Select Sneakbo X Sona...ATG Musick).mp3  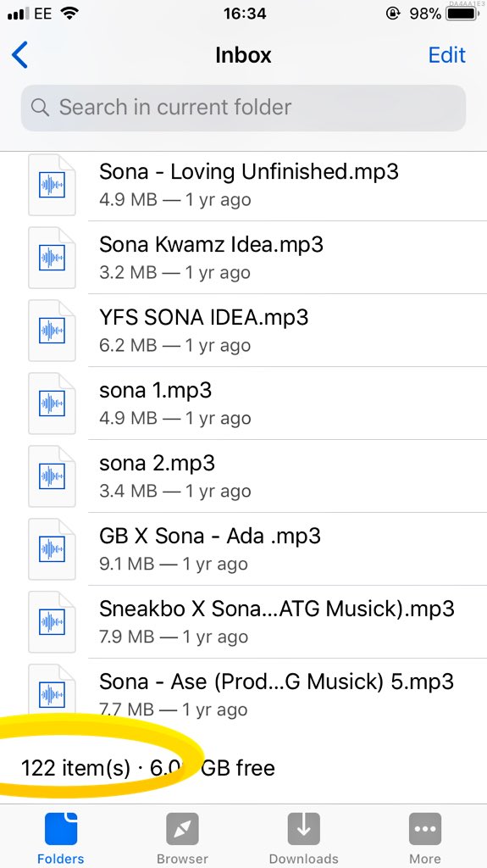coord(277,609)
